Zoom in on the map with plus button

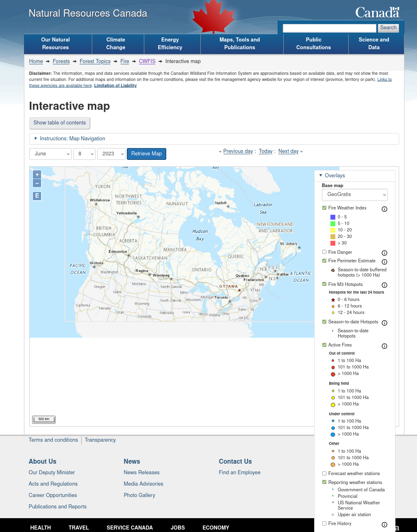click(x=37, y=174)
